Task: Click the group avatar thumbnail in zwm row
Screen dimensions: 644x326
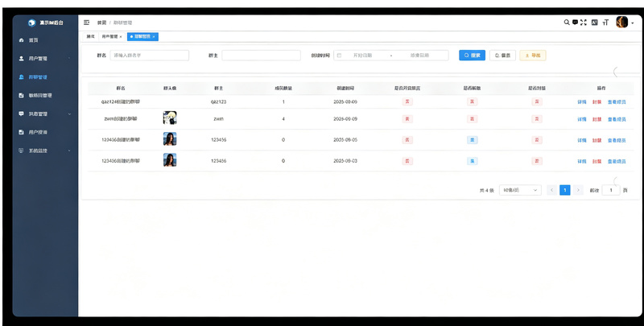Action: pos(170,118)
